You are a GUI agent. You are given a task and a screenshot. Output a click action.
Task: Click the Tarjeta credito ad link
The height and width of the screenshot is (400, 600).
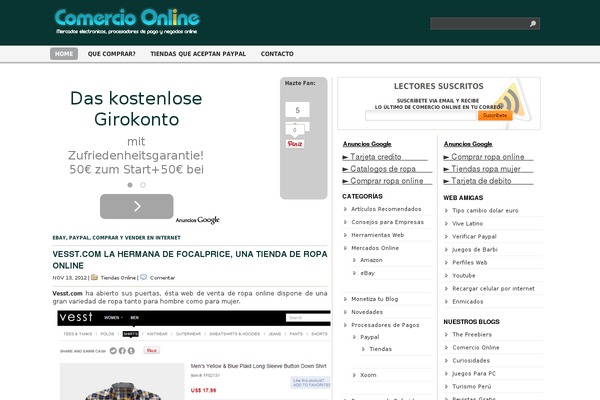376,157
